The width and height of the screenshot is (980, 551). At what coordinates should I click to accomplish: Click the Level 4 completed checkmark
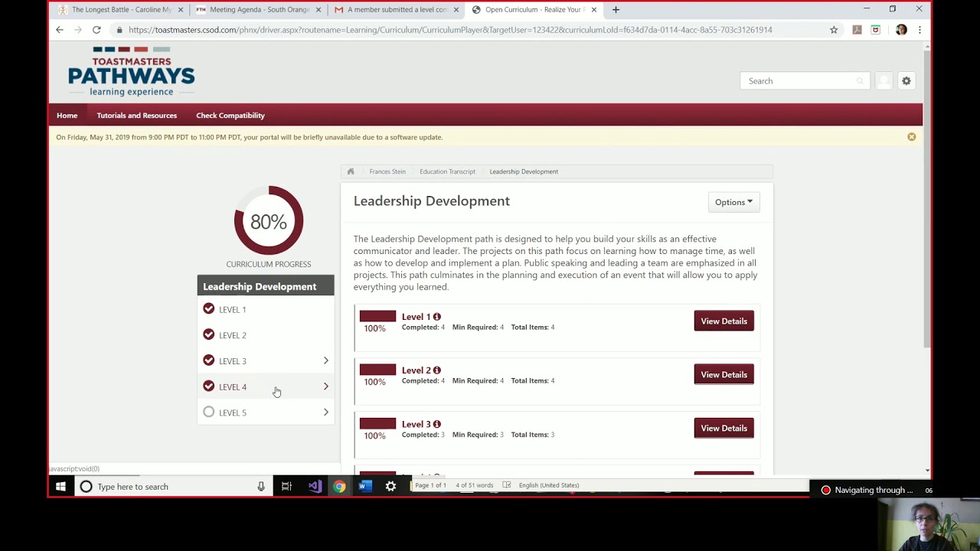click(208, 386)
